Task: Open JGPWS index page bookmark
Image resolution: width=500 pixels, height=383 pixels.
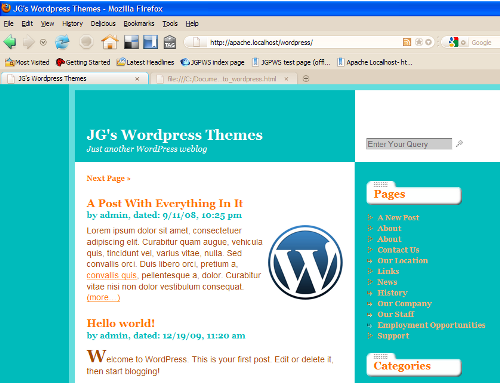Action: [x=212, y=62]
